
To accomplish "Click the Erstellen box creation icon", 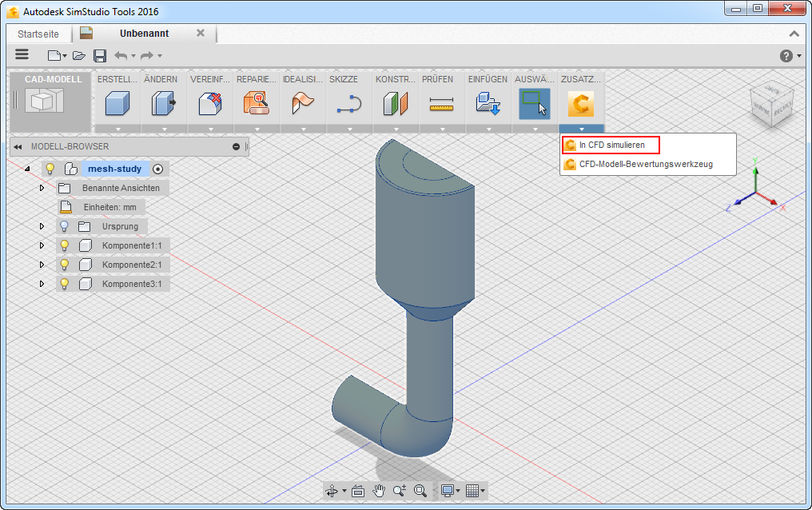I will coord(117,104).
